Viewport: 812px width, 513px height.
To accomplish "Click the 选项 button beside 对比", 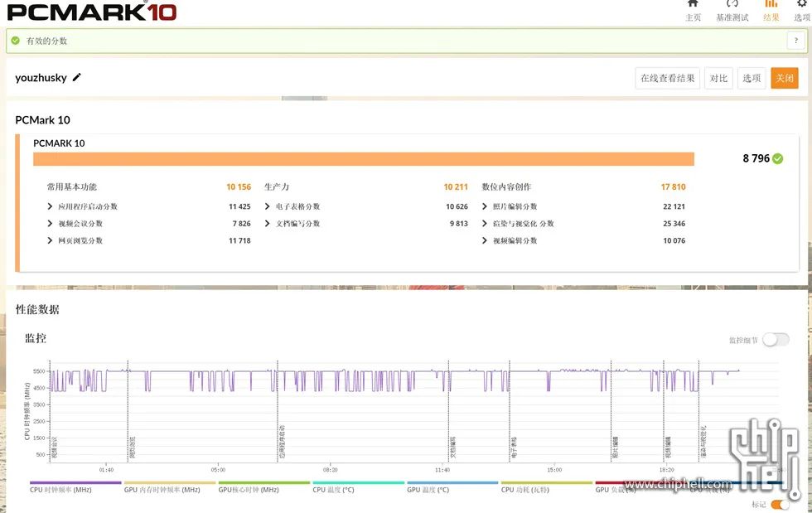I will (752, 78).
